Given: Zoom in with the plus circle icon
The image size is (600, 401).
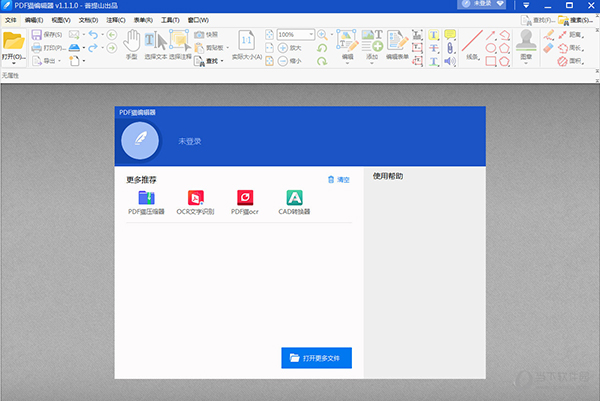Looking at the screenshot, I should 283,48.
